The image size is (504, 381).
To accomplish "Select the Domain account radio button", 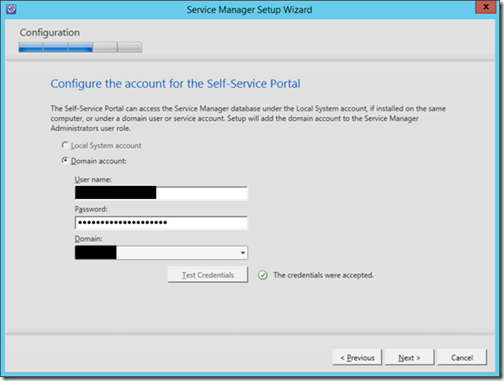I will [65, 161].
